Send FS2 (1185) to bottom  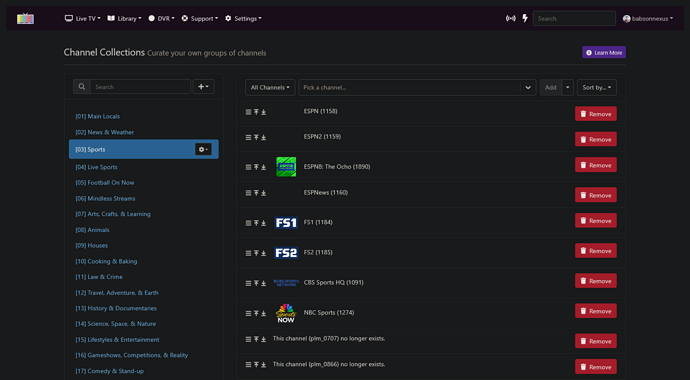click(264, 253)
